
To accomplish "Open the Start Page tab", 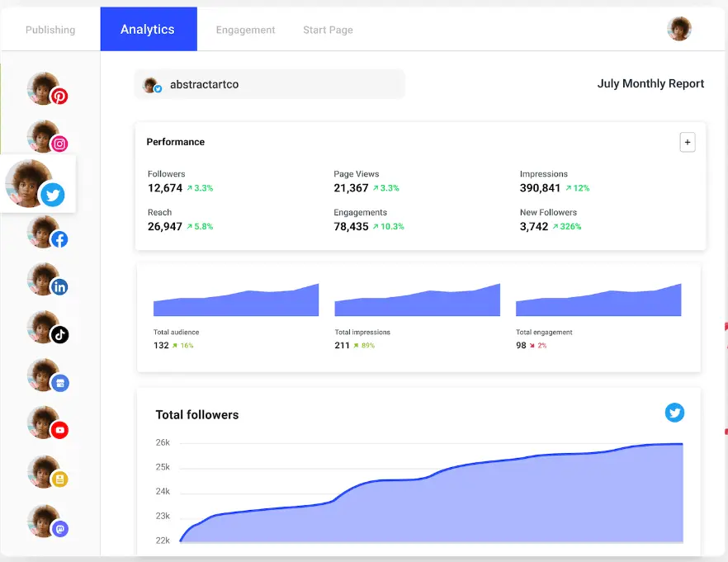I will [x=328, y=30].
